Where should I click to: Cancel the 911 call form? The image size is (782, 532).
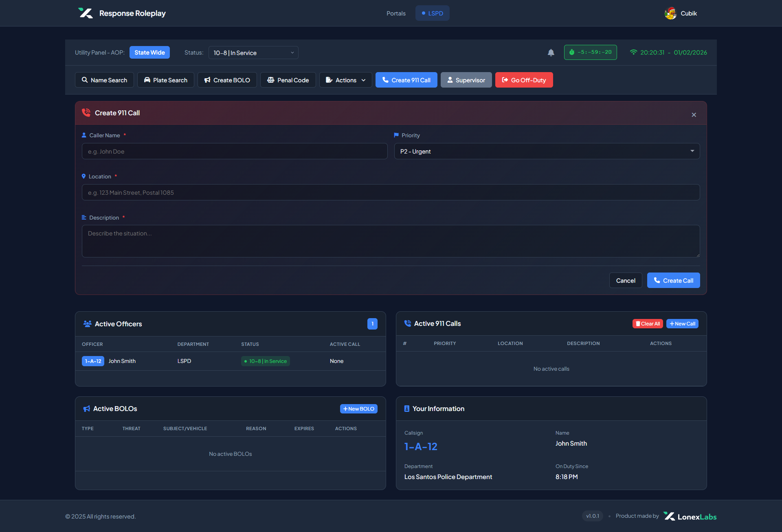[x=626, y=280]
